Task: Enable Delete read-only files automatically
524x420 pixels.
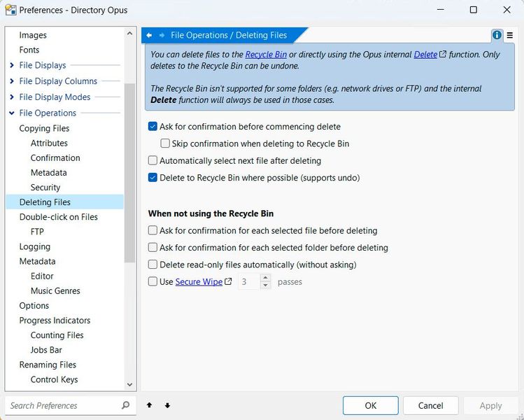Action: [x=153, y=265]
